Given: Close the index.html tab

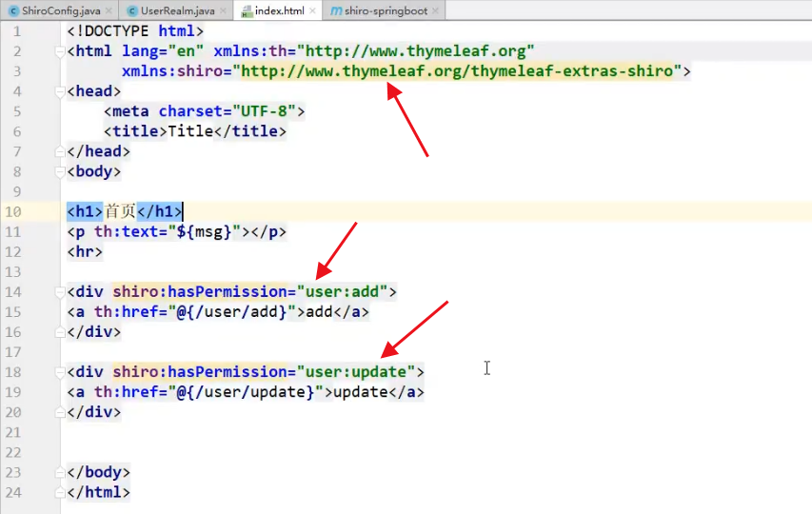Looking at the screenshot, I should pos(312,10).
